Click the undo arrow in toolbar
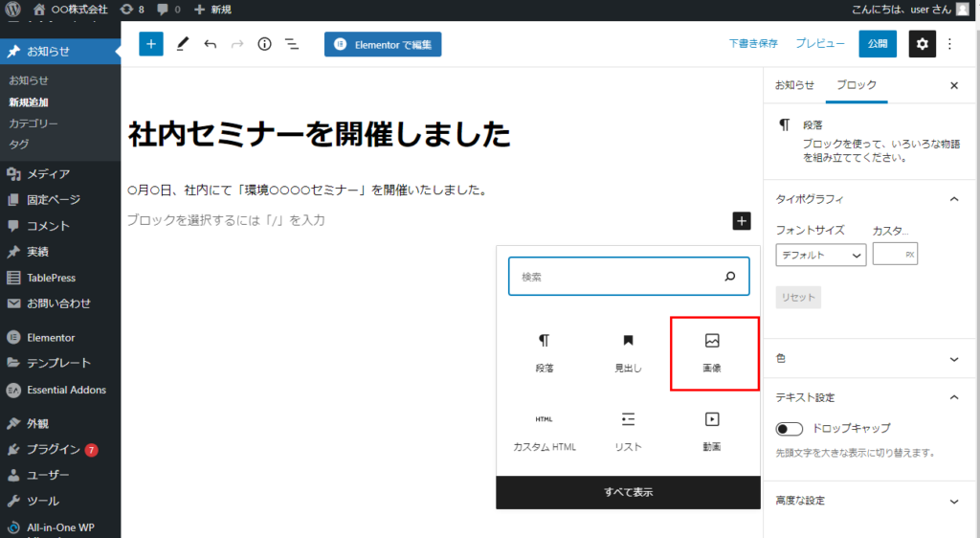The width and height of the screenshot is (980, 538). pyautogui.click(x=211, y=44)
